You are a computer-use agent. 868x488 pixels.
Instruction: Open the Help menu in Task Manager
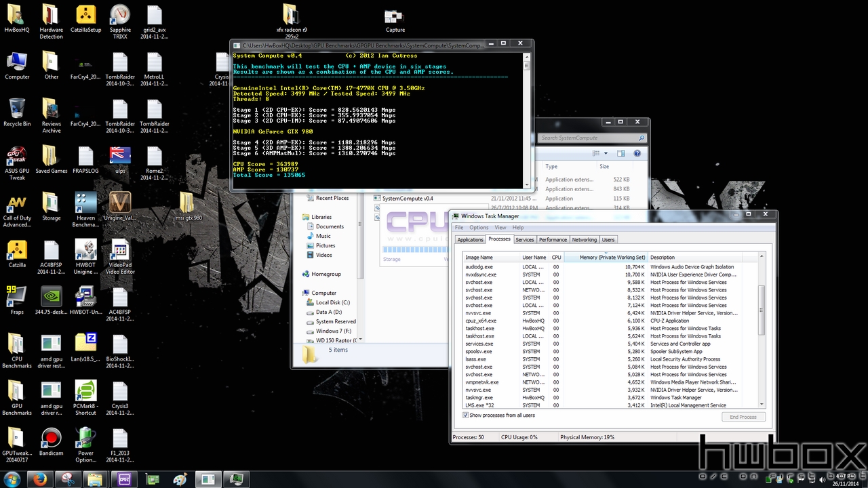[518, 228]
